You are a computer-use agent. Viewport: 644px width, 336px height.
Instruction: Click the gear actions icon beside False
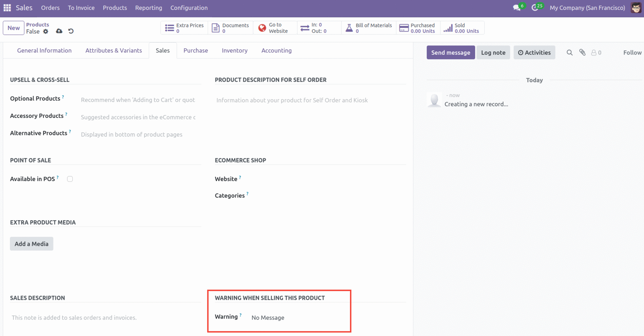pos(46,32)
